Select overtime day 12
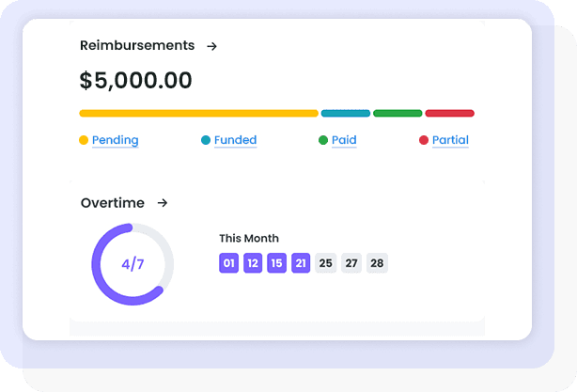This screenshot has height=392, width=577. (x=253, y=263)
